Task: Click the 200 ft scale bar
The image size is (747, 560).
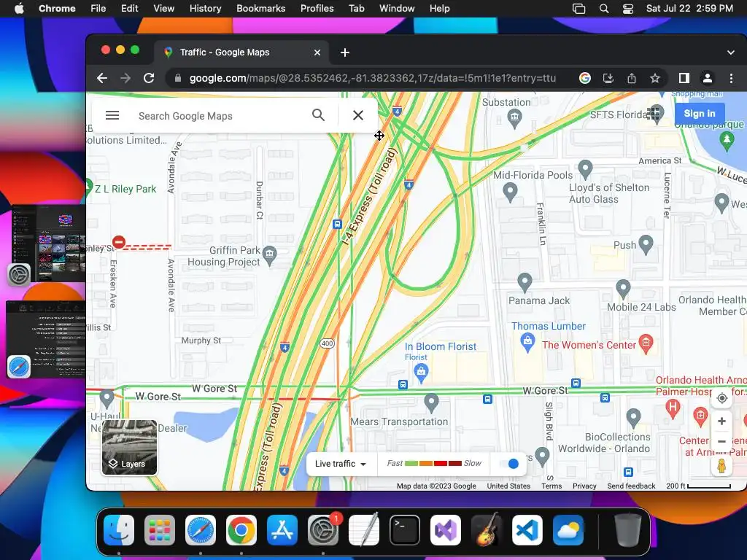Action: point(698,486)
